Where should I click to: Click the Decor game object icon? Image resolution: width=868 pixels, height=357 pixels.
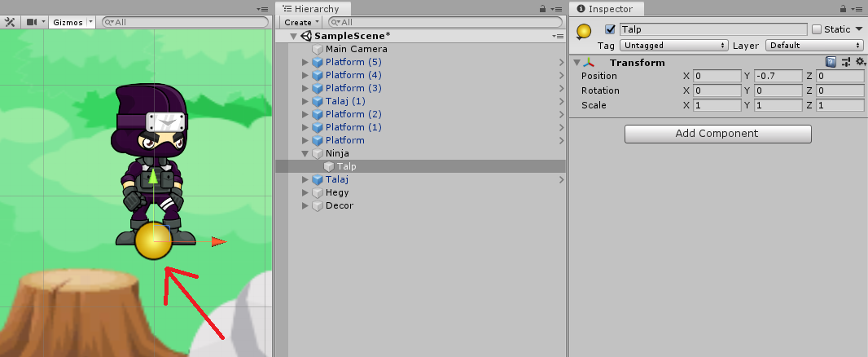[318, 205]
